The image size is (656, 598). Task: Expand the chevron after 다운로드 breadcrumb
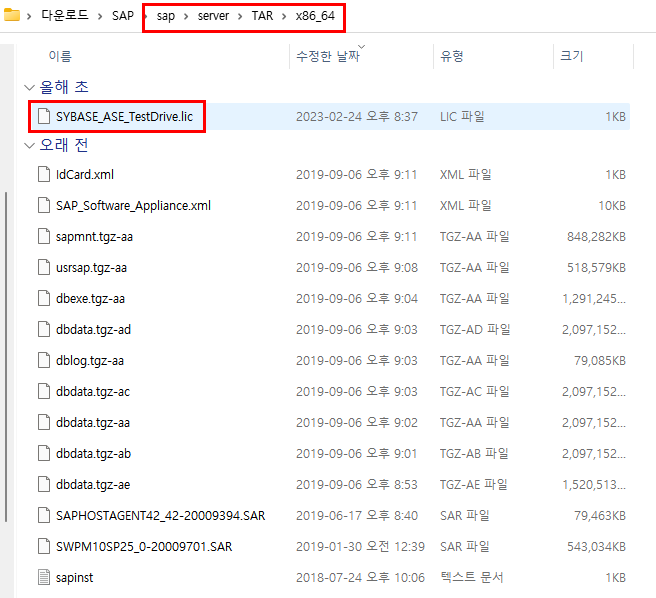tap(100, 16)
